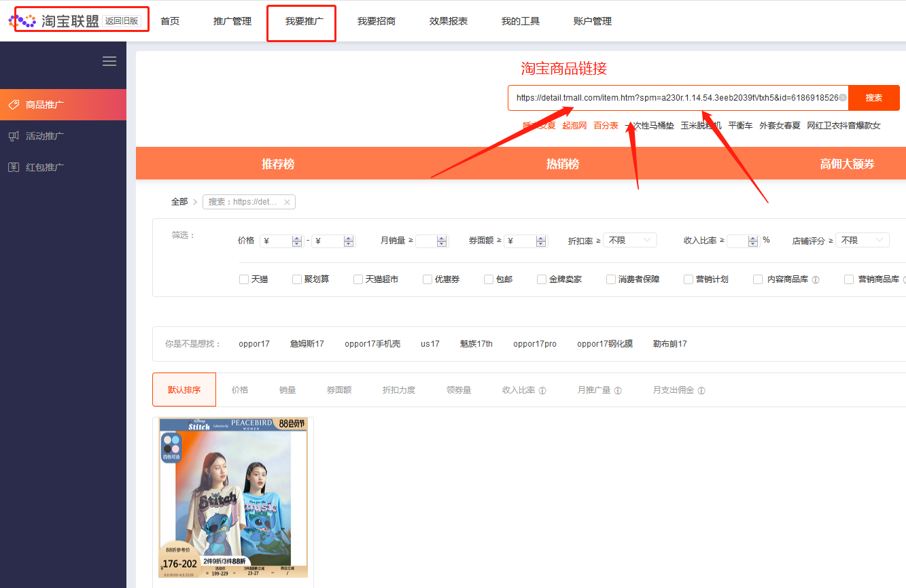Open the 店铺评分 dropdown
Viewport: 906px width, 588px height.
862,239
